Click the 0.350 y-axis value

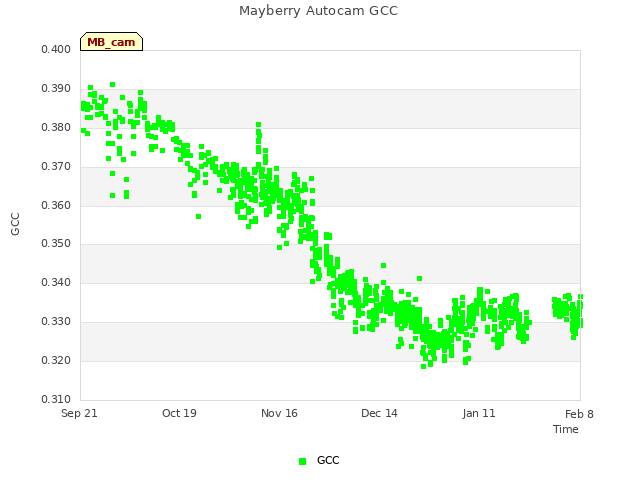[56, 244]
